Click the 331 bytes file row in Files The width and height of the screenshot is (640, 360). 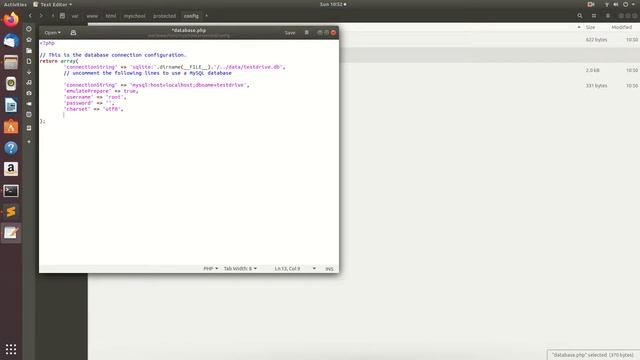click(489, 86)
